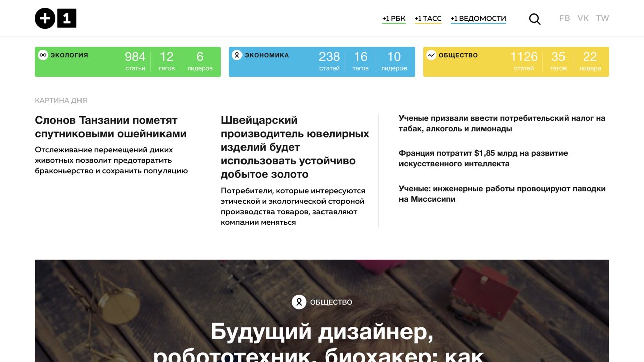Click the summary about tracking wild animals
The height and width of the screenshot is (362, 644).
(x=111, y=160)
